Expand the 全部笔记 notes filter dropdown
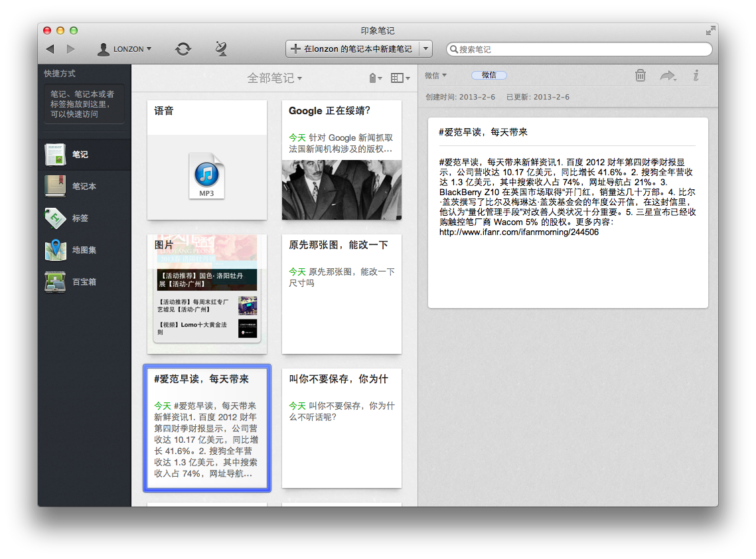This screenshot has height=559, width=756. [x=274, y=78]
